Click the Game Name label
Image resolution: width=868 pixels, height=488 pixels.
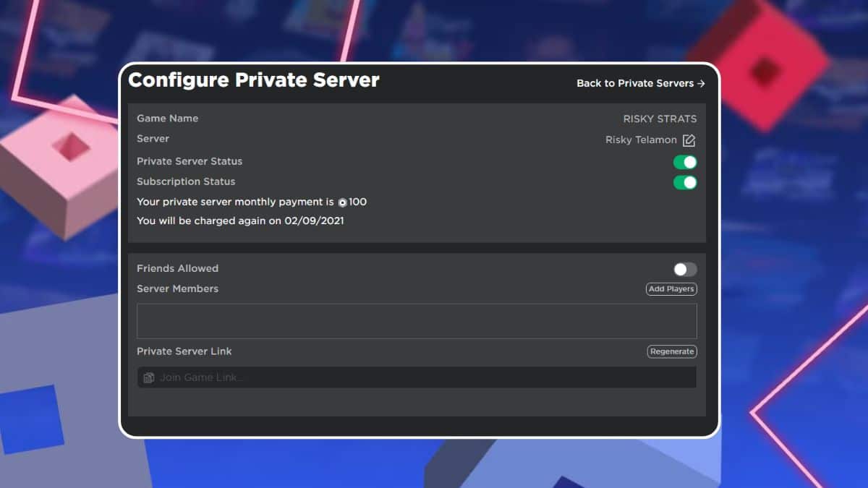tap(167, 119)
